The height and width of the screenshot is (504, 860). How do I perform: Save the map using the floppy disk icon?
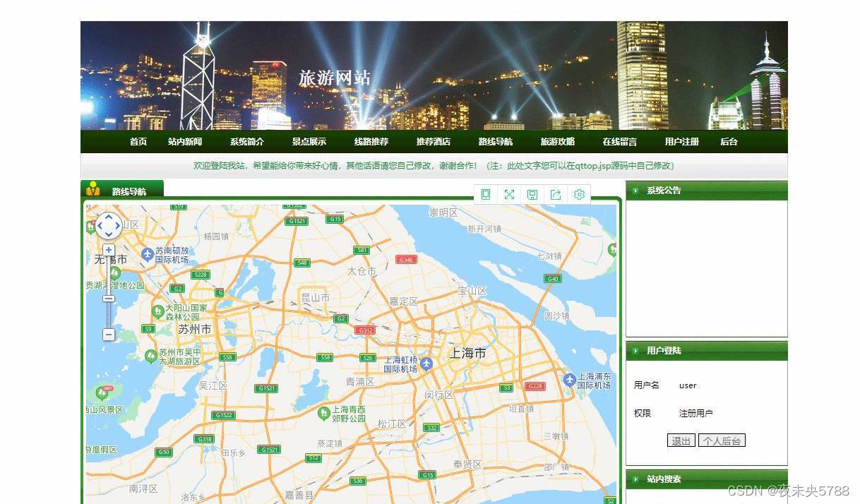[532, 194]
